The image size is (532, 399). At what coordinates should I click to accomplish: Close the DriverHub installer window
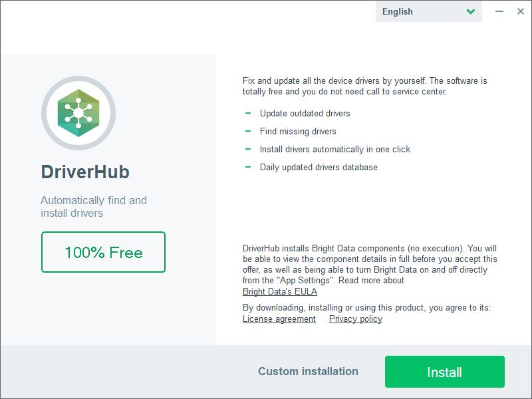[x=521, y=11]
